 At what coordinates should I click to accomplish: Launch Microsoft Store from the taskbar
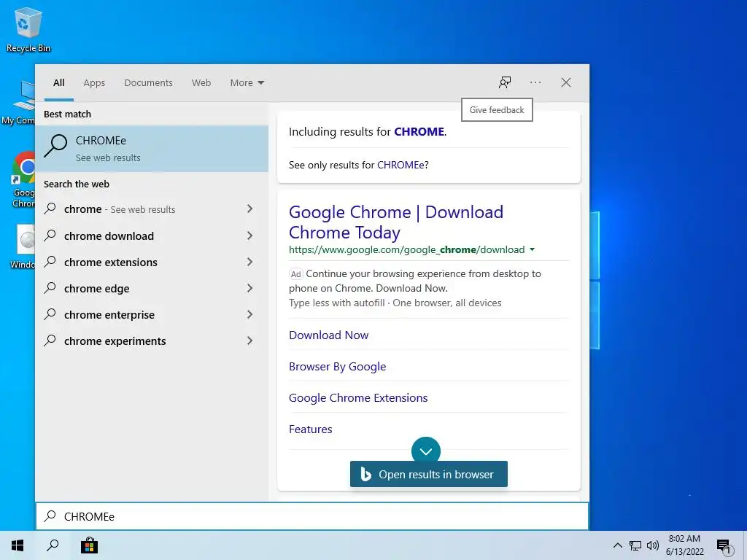pos(89,545)
